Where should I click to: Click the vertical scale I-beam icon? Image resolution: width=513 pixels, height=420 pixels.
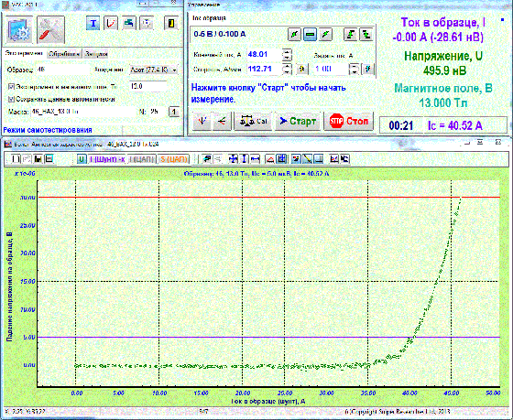(x=244, y=159)
